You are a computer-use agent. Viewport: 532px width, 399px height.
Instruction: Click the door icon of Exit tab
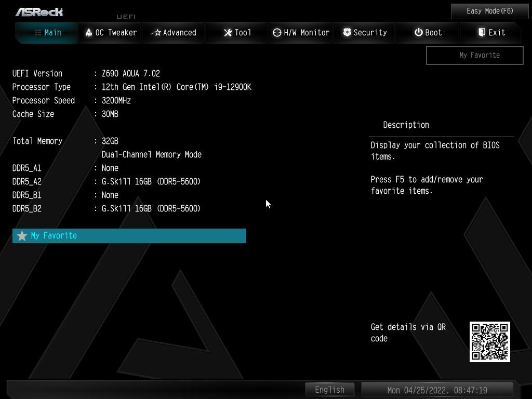pos(482,32)
